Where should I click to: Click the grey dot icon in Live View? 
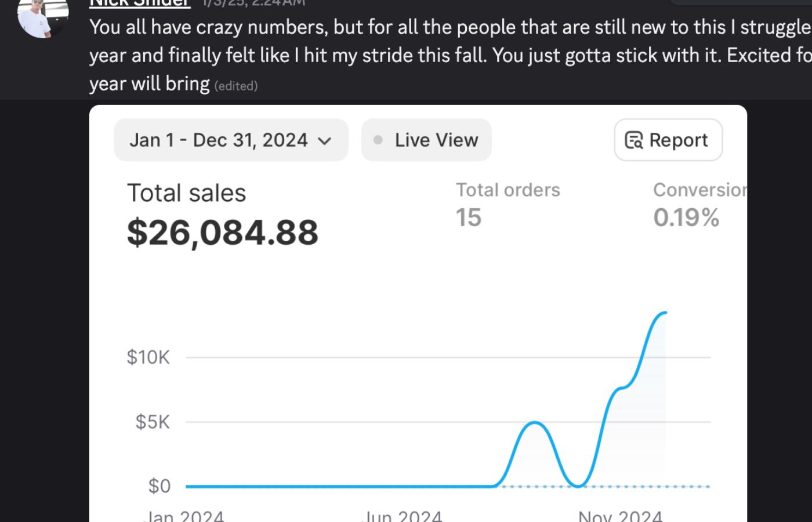[x=378, y=140]
